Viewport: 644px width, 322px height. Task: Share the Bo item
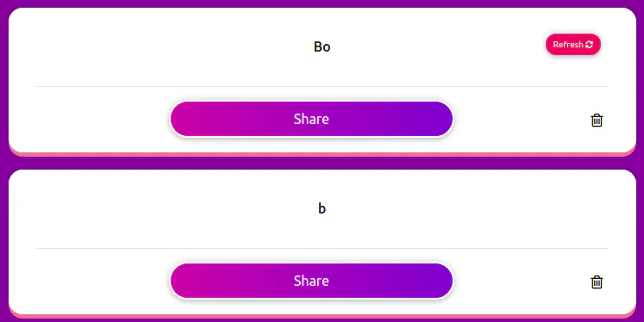click(311, 119)
